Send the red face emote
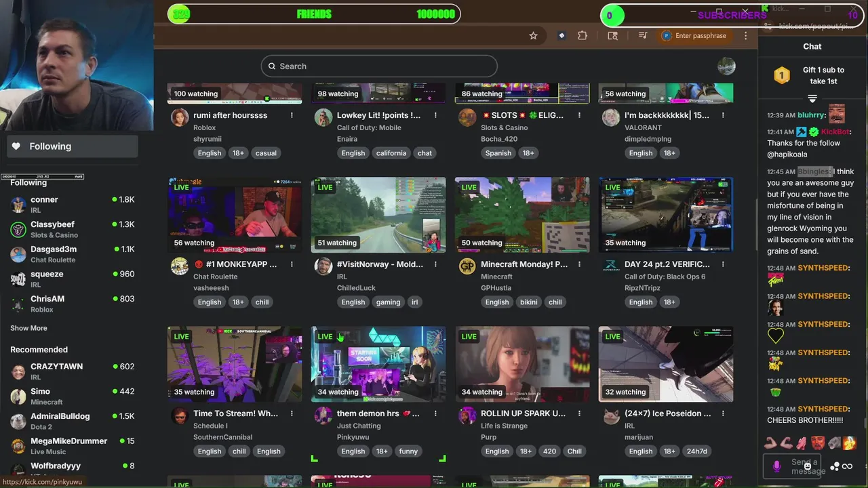Image resolution: width=868 pixels, height=488 pixels. click(x=818, y=443)
